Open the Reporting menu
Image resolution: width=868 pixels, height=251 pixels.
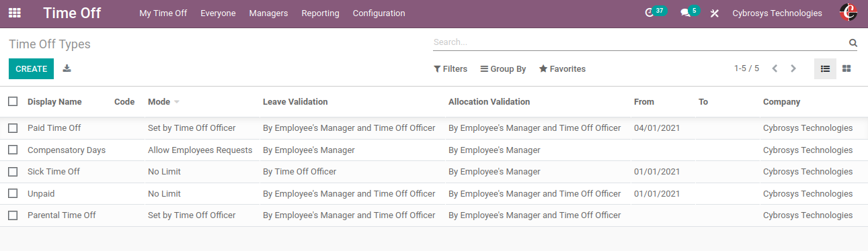[320, 13]
